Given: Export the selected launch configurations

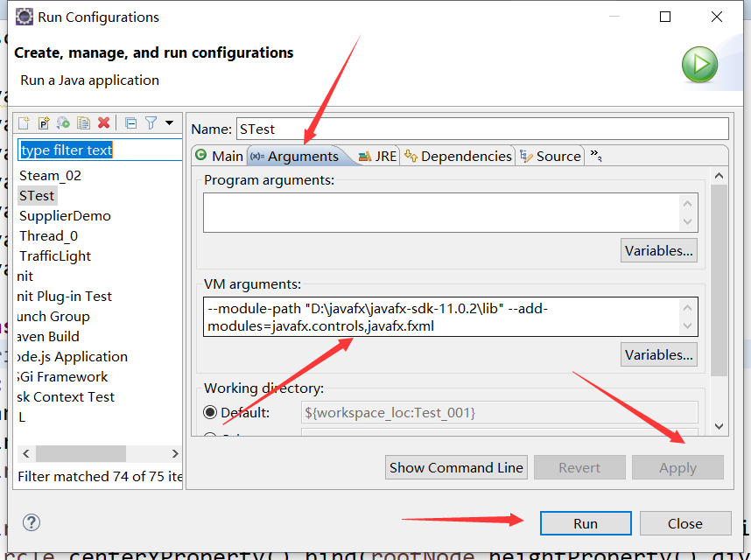Looking at the screenshot, I should [x=64, y=123].
